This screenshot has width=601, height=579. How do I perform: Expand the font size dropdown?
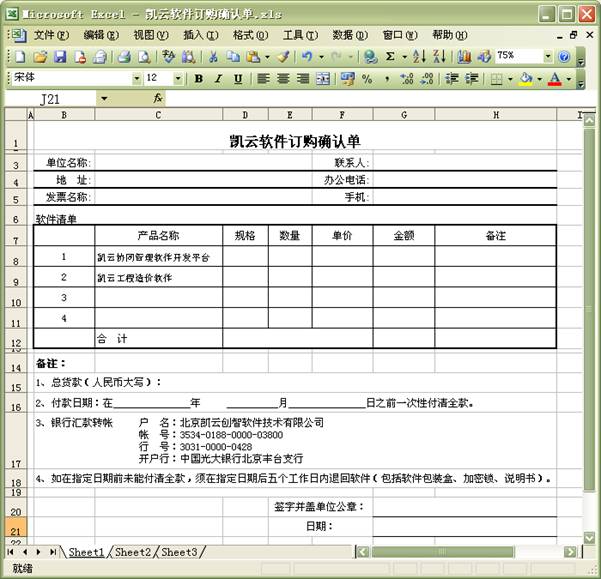point(178,79)
